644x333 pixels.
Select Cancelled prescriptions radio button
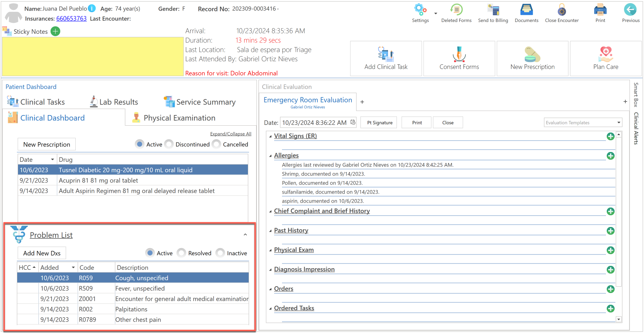(x=216, y=144)
